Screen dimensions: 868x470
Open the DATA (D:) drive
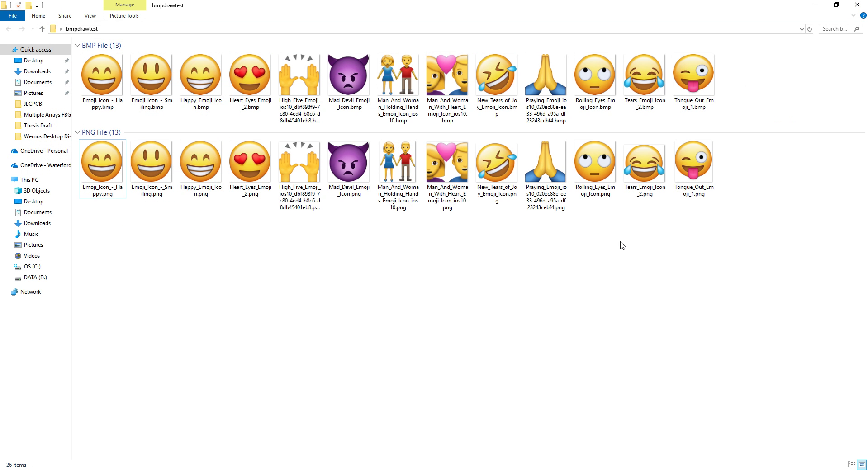click(x=35, y=277)
